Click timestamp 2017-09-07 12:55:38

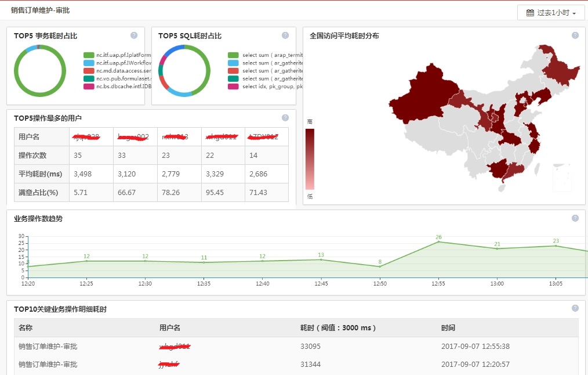click(476, 346)
